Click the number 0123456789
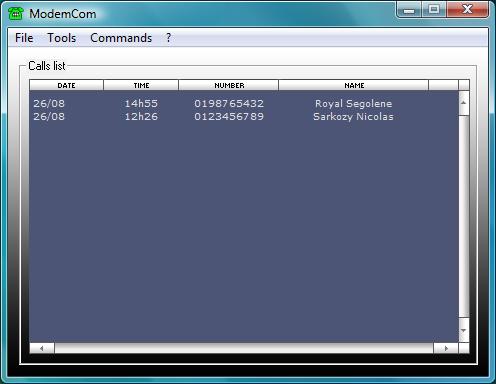The image size is (496, 384). 229,116
